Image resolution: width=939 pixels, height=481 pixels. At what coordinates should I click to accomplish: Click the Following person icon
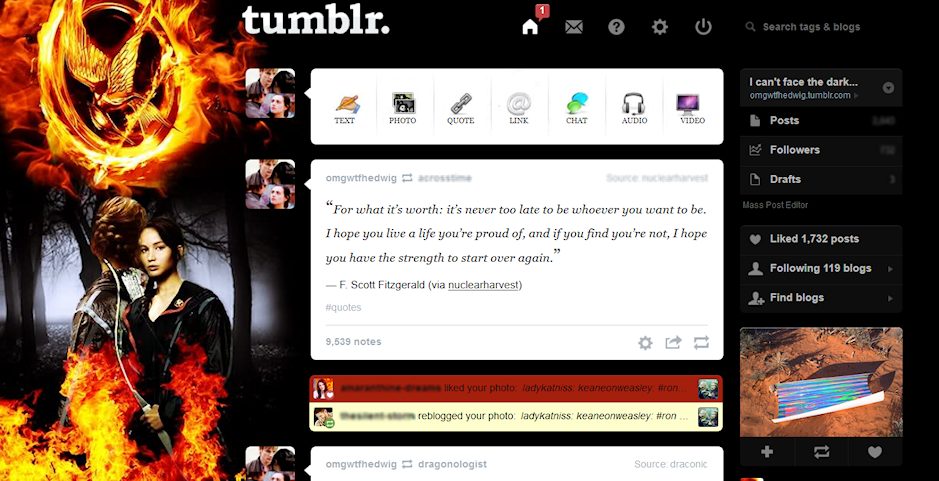(x=755, y=268)
